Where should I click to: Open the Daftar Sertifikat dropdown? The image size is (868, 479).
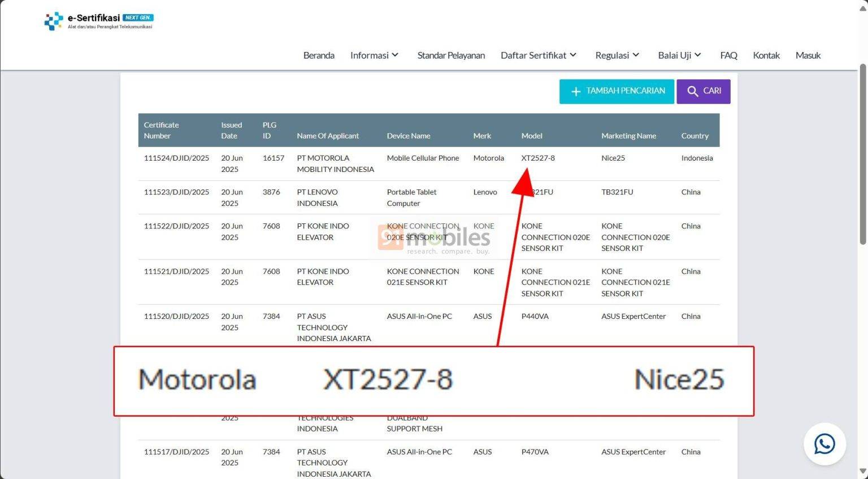(538, 55)
